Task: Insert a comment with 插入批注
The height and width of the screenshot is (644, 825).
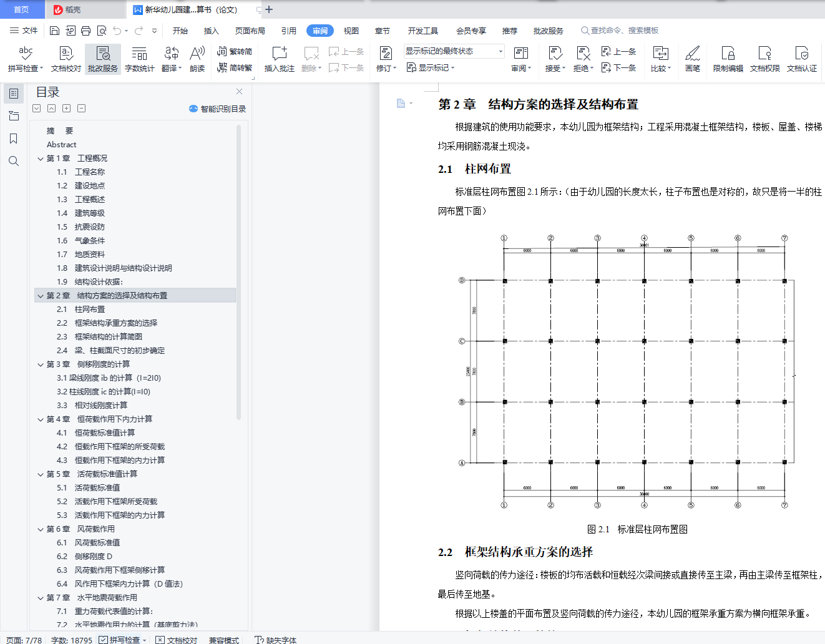Action: [279, 59]
